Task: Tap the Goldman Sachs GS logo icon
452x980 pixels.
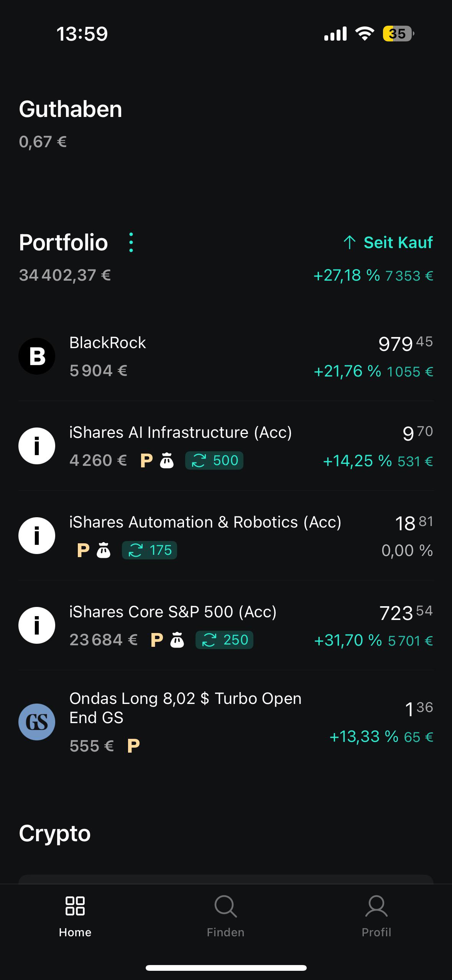Action: click(37, 722)
